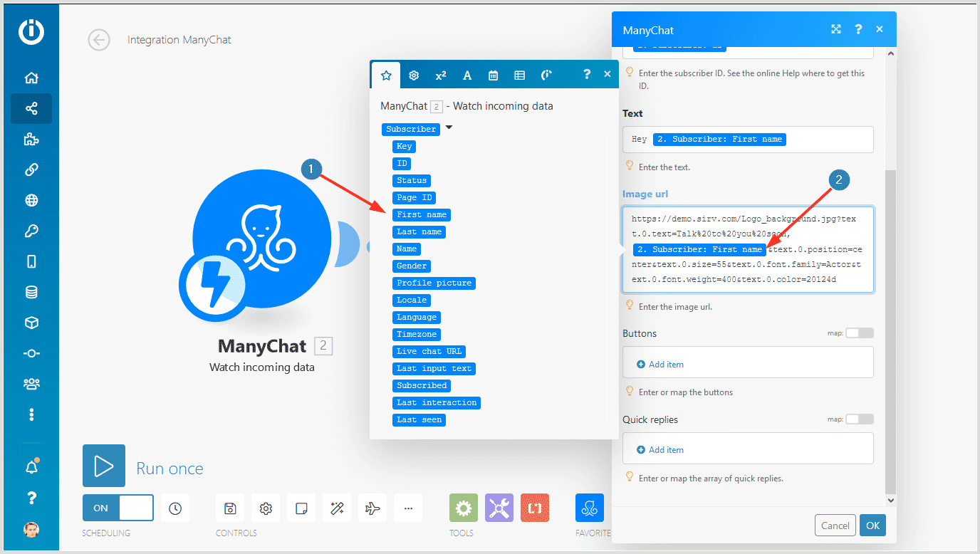The image size is (980, 554).
Task: Open the Home icon in sidebar
Action: pos(31,78)
